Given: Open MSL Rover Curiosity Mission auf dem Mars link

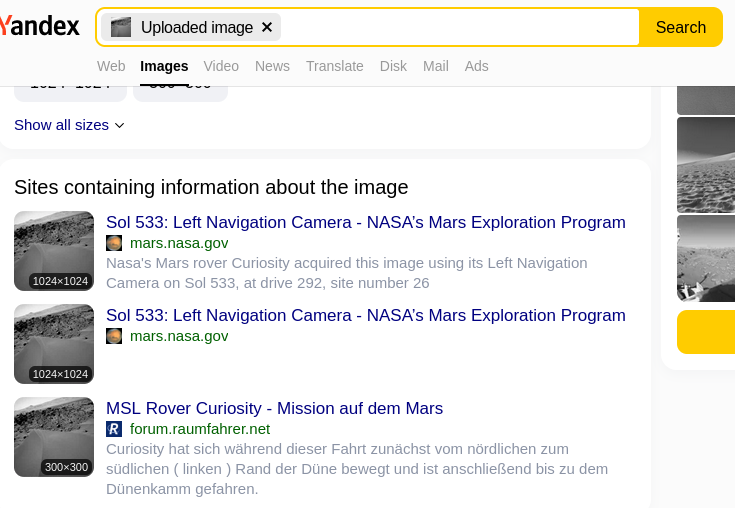Looking at the screenshot, I should coord(274,408).
